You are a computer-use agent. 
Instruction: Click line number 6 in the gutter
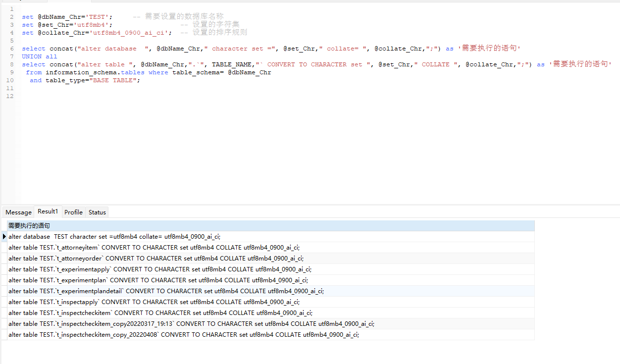point(11,49)
